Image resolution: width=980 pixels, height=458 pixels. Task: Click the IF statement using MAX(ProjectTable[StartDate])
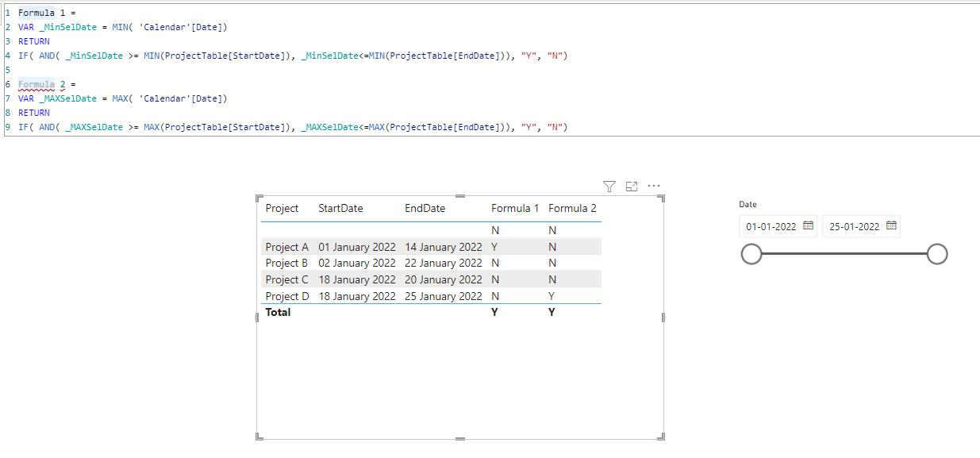tap(293, 127)
